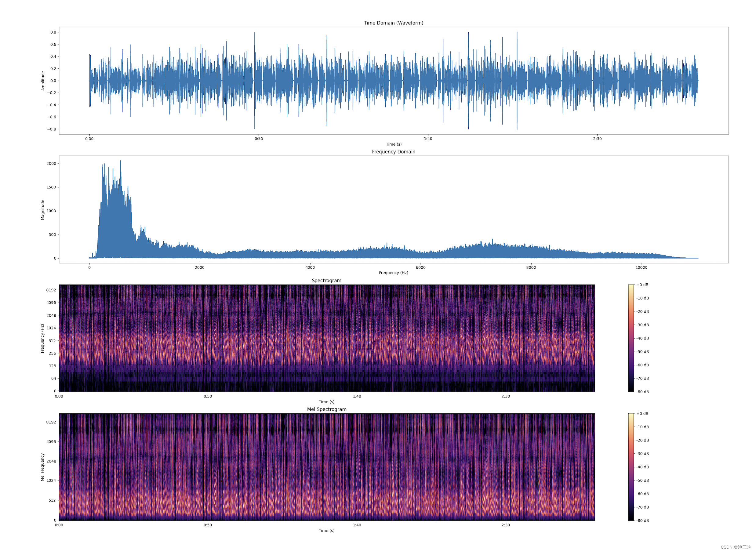Click the 'Spectrogram' plot title
The height and width of the screenshot is (552, 756).
pos(326,280)
